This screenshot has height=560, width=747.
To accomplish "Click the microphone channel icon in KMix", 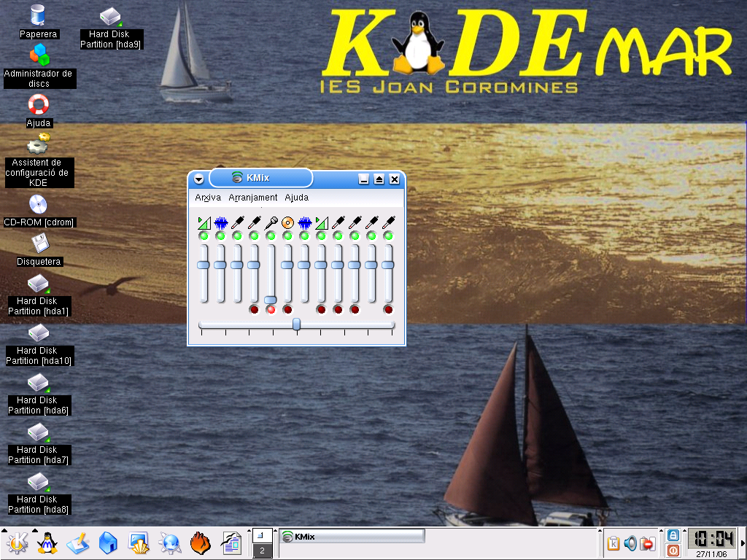I will 271,222.
